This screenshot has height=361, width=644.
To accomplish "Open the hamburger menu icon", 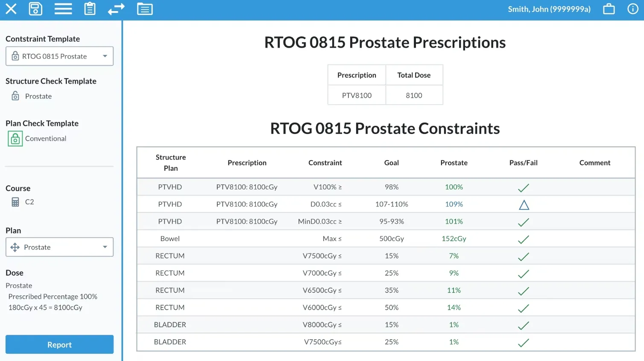I will click(63, 9).
